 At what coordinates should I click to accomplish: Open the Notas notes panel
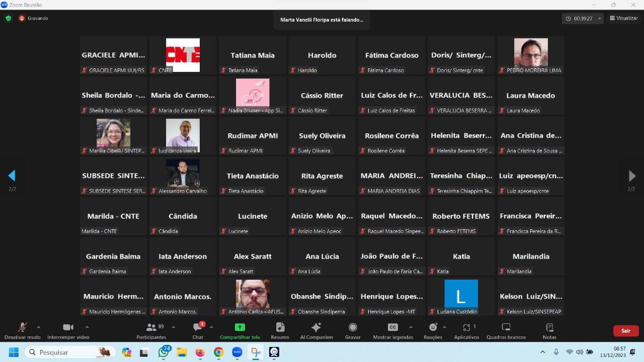[549, 331]
